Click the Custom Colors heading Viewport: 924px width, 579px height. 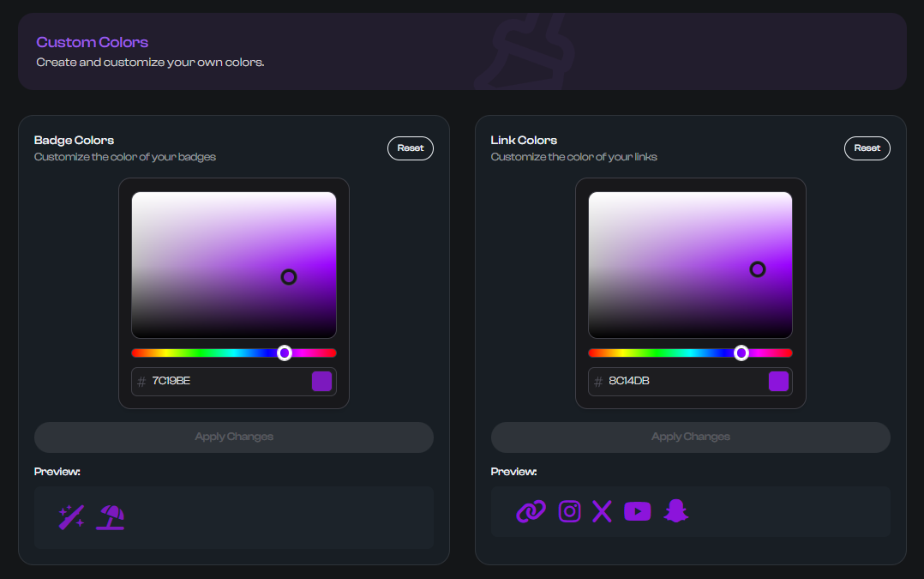point(93,42)
